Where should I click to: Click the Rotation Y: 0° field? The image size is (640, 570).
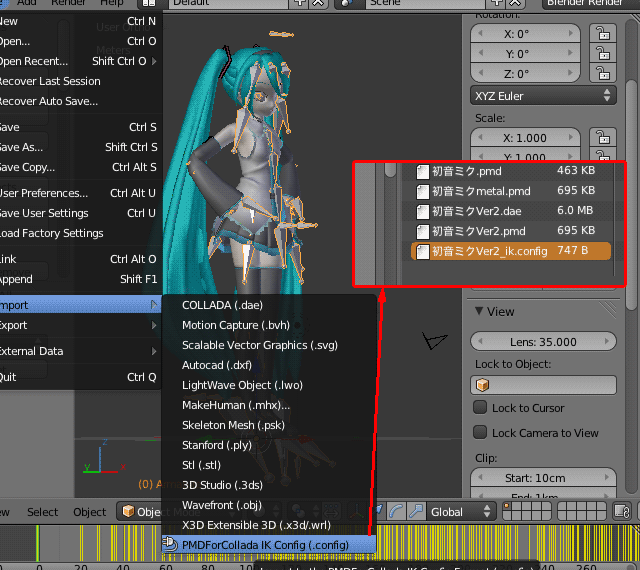tap(525, 53)
